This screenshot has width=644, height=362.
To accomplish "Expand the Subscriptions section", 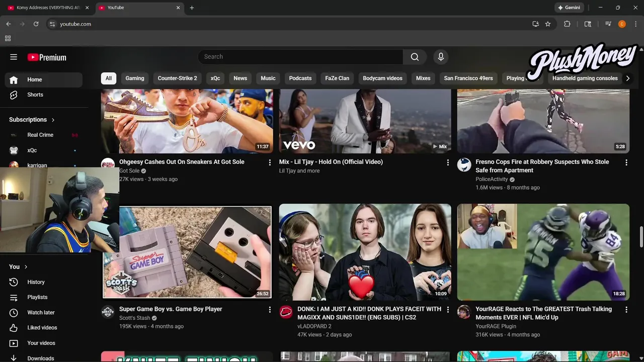I will tap(32, 120).
